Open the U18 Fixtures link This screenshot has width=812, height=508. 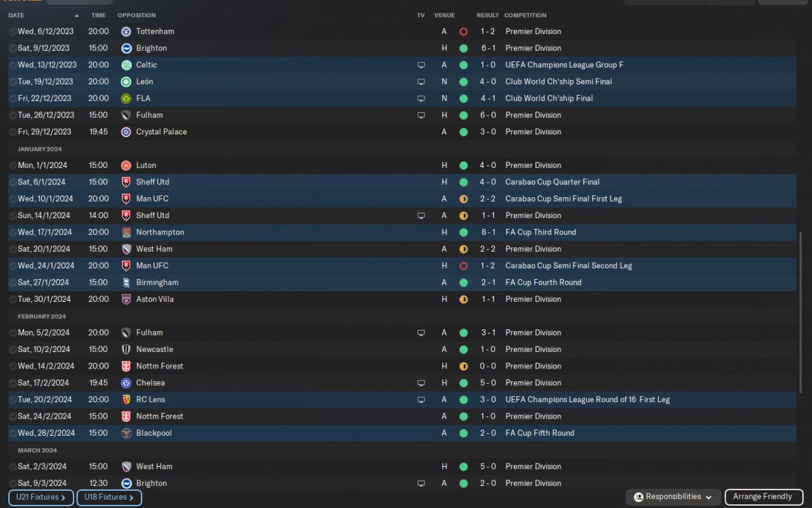[x=109, y=498]
